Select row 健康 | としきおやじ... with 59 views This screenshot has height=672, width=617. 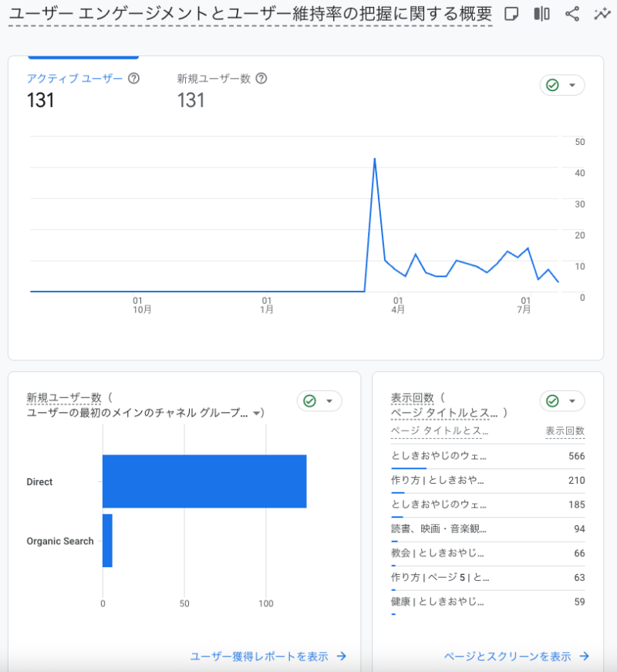pyautogui.click(x=487, y=602)
